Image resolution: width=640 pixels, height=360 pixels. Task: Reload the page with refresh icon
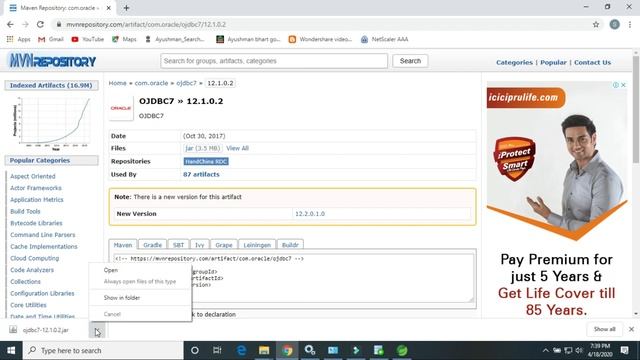pos(40,24)
